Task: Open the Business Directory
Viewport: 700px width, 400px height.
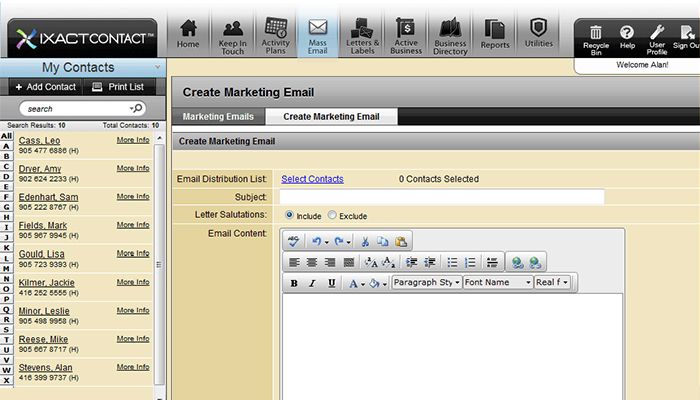Action: [x=450, y=36]
